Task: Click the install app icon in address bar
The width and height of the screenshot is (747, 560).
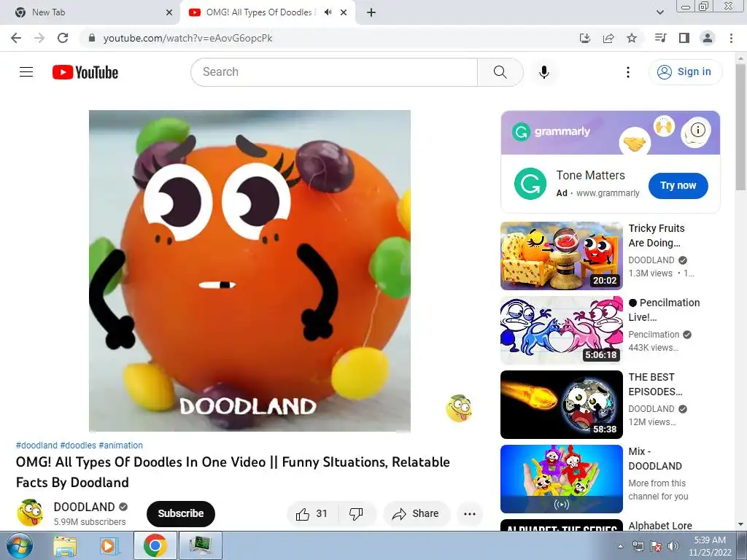Action: pyautogui.click(x=585, y=38)
